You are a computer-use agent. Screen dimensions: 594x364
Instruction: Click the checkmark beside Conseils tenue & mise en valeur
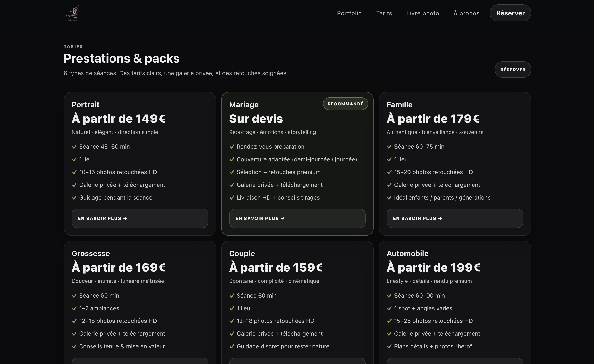coord(74,346)
